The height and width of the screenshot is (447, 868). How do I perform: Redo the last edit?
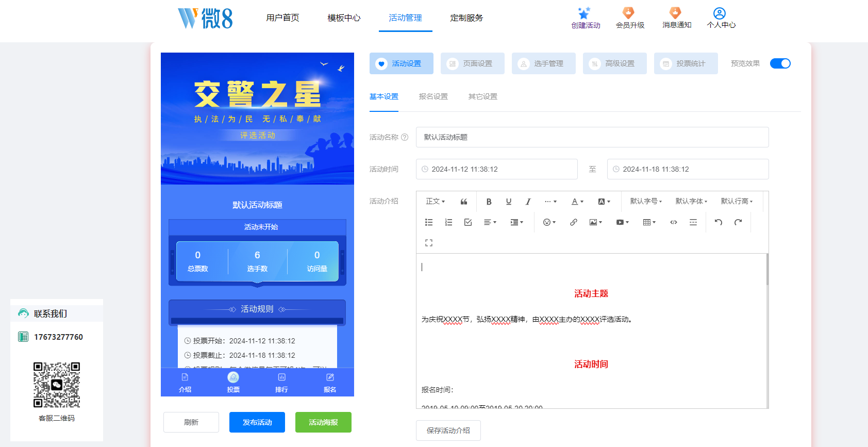(738, 222)
